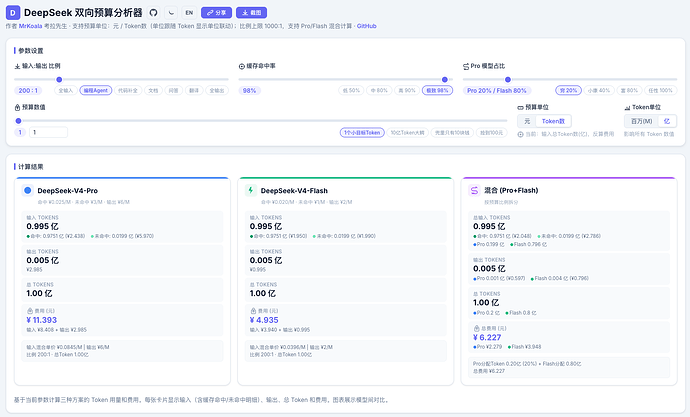Click the 200 : 1 ratio value badge
Screen dimensions: 690x417
point(28,91)
